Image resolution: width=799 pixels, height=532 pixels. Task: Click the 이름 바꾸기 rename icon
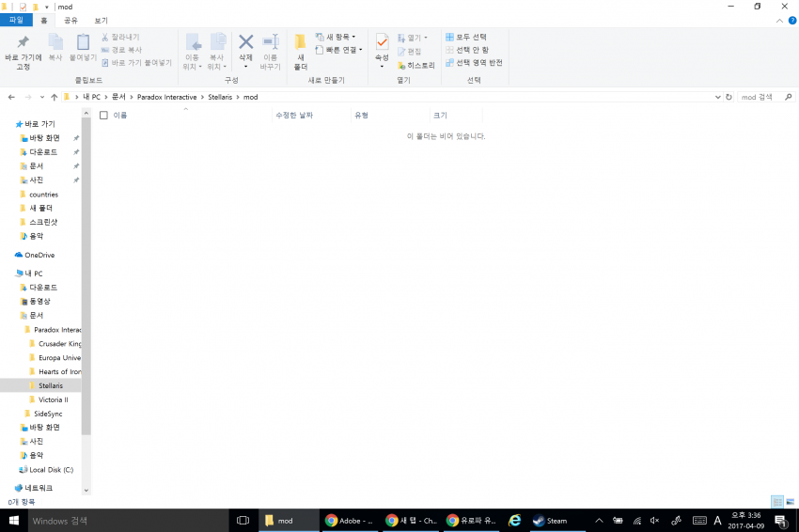(271, 43)
